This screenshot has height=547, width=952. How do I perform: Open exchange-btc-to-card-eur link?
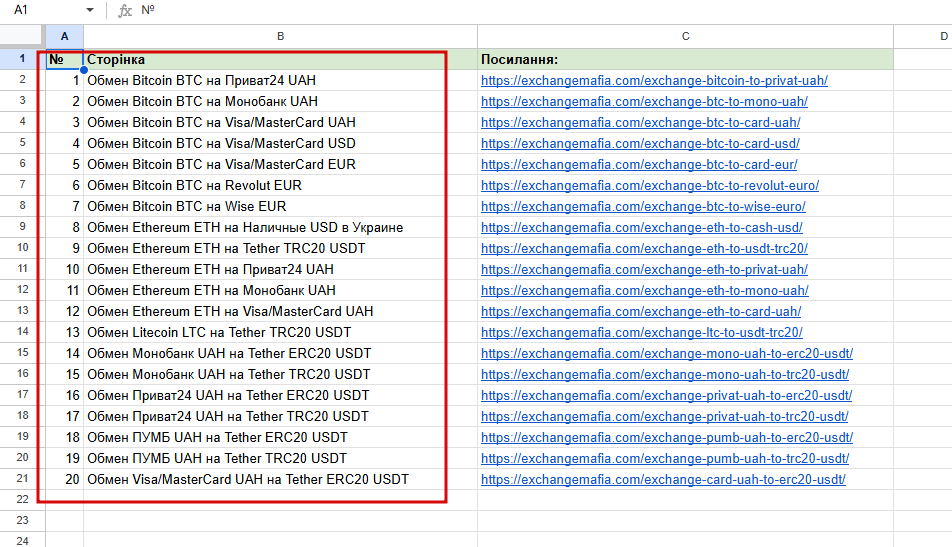point(639,165)
